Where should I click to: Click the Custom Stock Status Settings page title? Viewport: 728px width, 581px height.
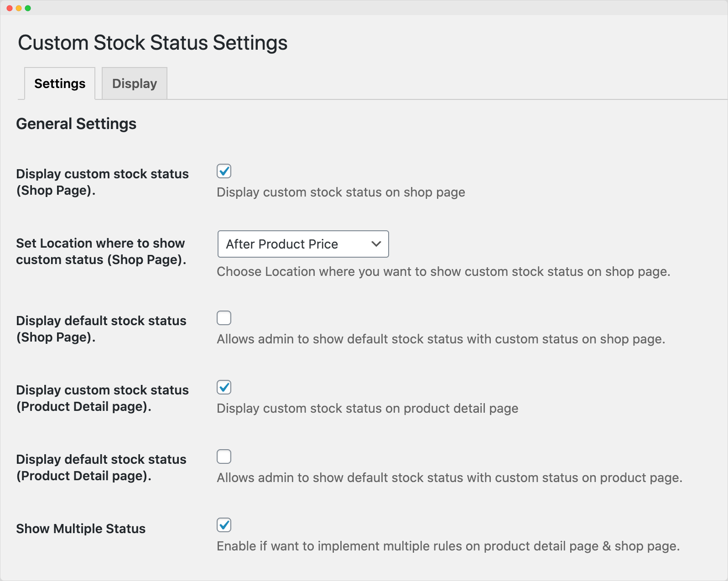pyautogui.click(x=152, y=43)
